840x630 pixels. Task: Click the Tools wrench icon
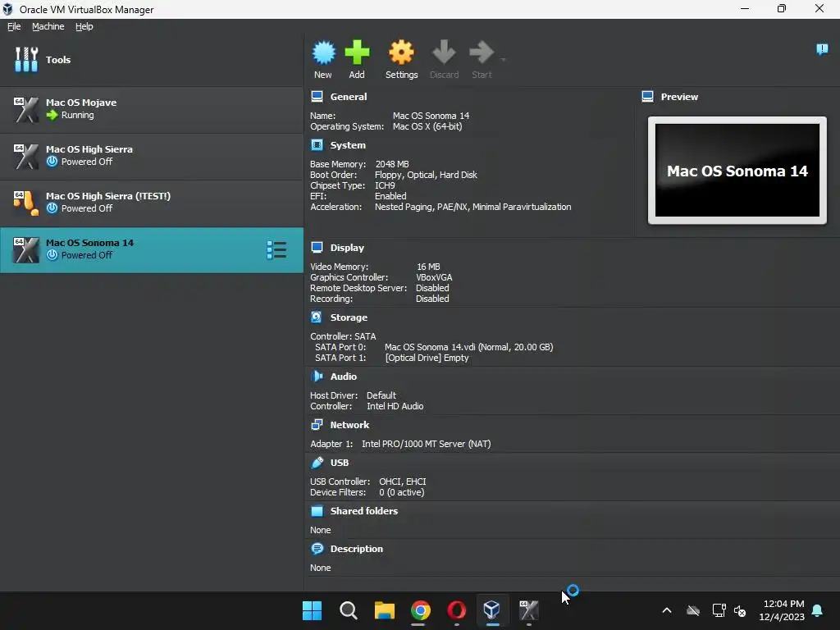pos(26,59)
